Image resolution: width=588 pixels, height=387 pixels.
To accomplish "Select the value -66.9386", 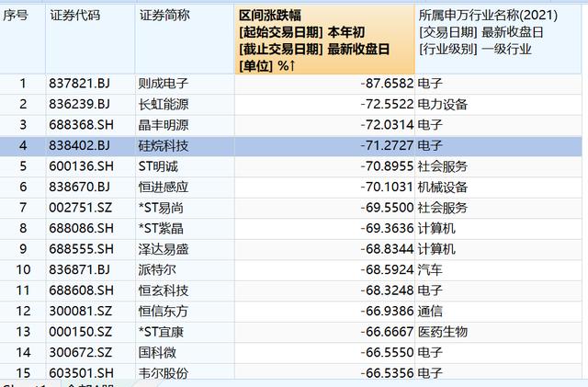I will click(x=387, y=311).
